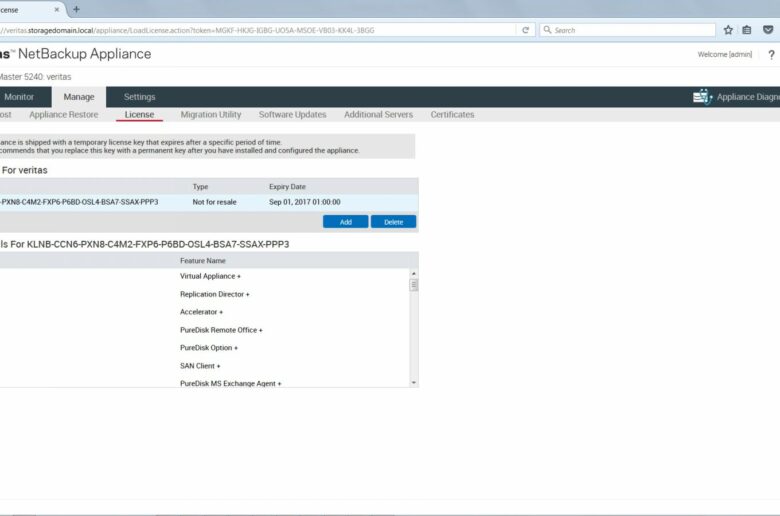The image size is (780, 516).
Task: Click the search magnifier icon
Action: (x=547, y=30)
